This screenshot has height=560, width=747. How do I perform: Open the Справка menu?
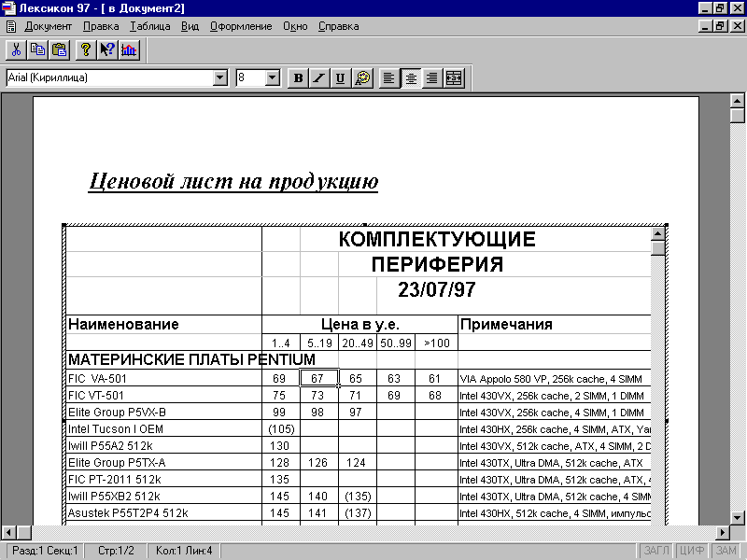click(x=339, y=27)
